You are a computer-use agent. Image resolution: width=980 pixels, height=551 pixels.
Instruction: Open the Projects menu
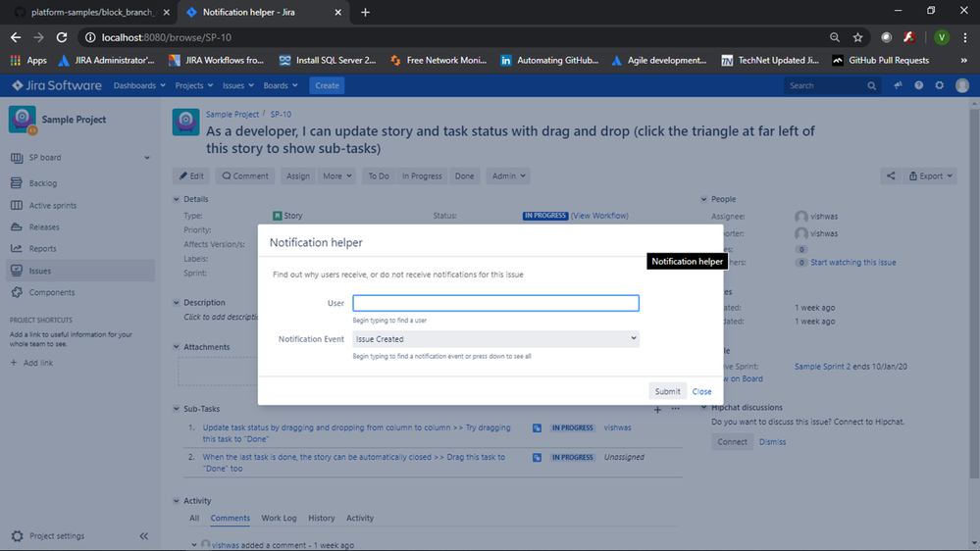tap(194, 85)
